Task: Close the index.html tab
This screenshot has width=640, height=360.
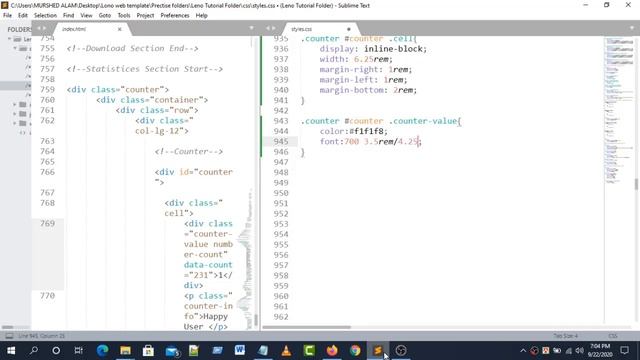Action: click(x=120, y=29)
